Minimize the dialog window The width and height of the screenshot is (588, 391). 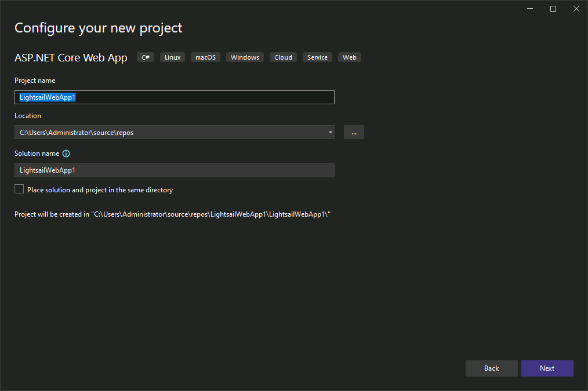(x=530, y=9)
